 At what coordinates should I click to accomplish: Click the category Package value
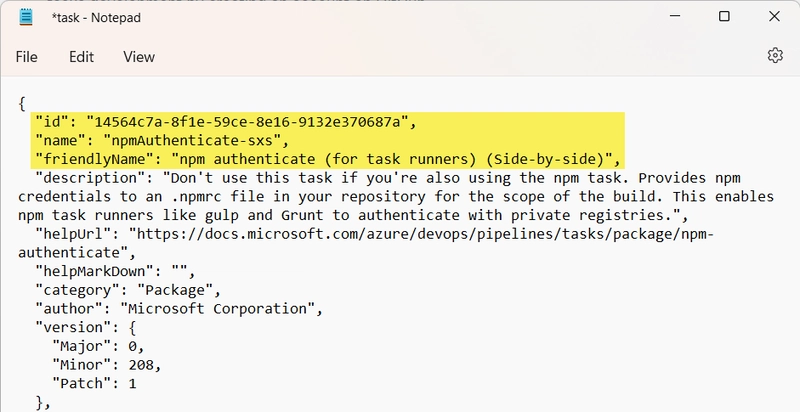(175, 291)
